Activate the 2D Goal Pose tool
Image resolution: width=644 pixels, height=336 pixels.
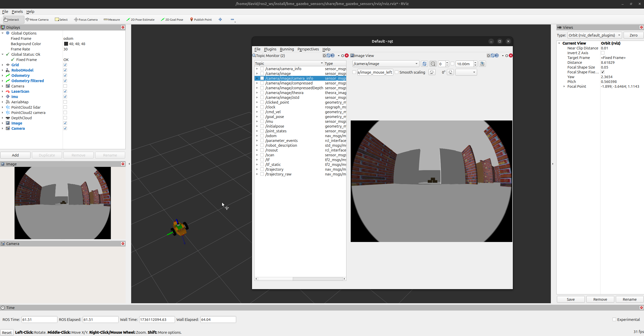click(172, 19)
